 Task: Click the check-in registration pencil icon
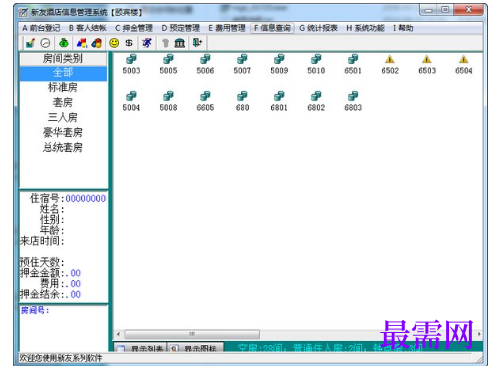tap(30, 43)
